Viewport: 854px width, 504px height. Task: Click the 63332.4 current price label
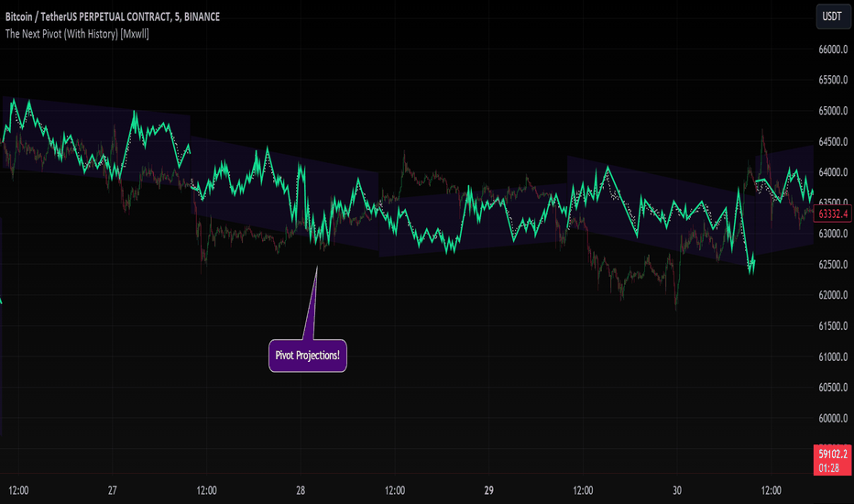[x=833, y=214]
